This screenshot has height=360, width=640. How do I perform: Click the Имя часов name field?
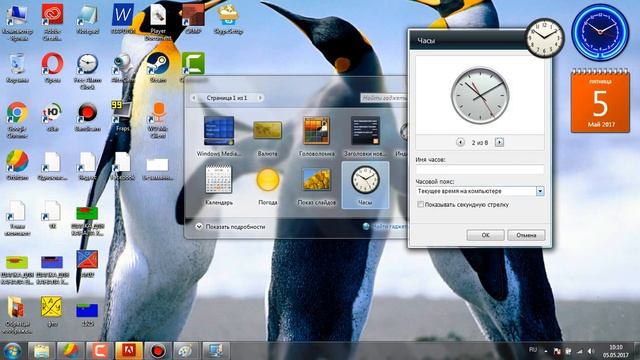pyautogui.click(x=480, y=169)
